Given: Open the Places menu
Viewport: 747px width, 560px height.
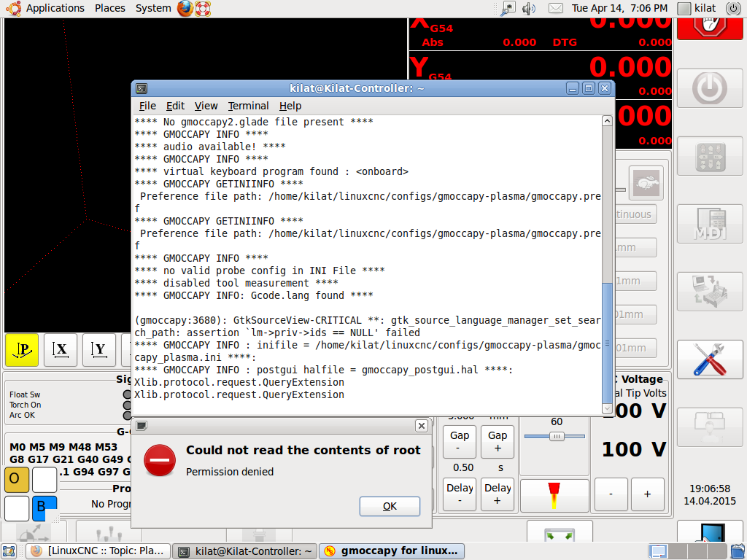Looking at the screenshot, I should pos(109,8).
